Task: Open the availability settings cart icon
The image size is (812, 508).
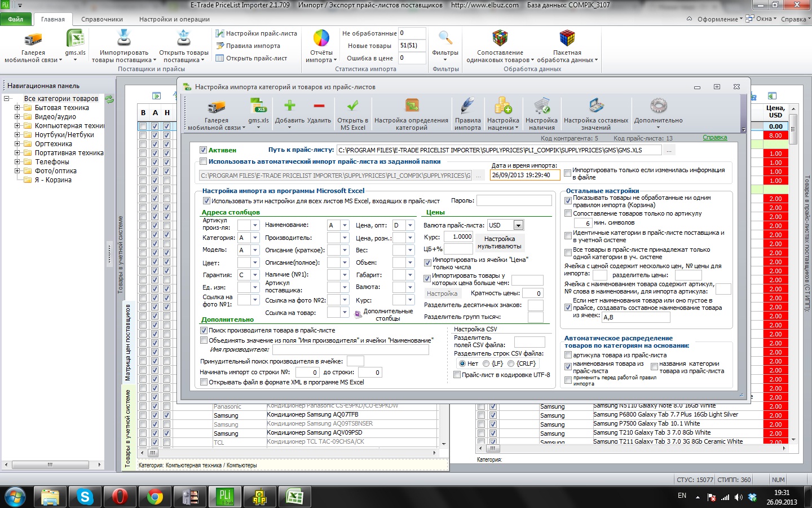Action: coord(541,106)
